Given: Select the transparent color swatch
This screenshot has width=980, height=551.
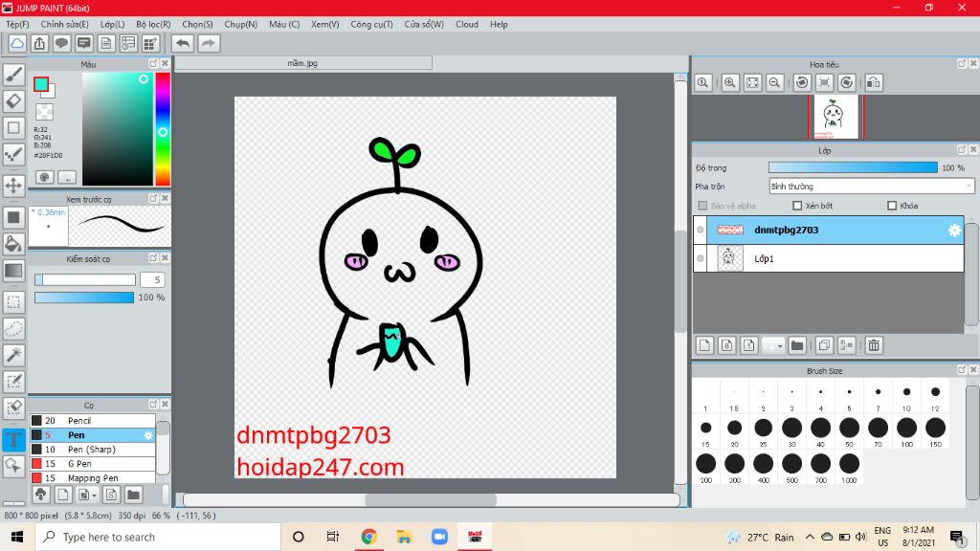Looking at the screenshot, I should coord(44,112).
